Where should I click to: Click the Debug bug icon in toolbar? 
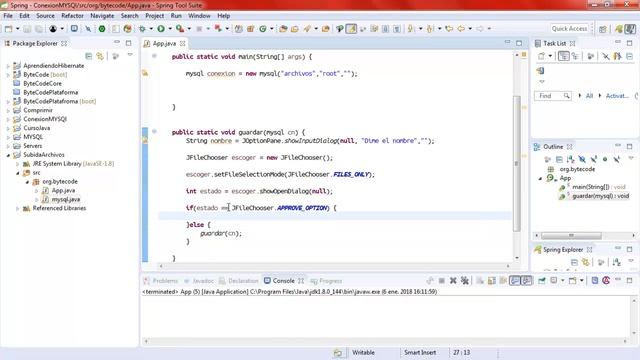142,29
